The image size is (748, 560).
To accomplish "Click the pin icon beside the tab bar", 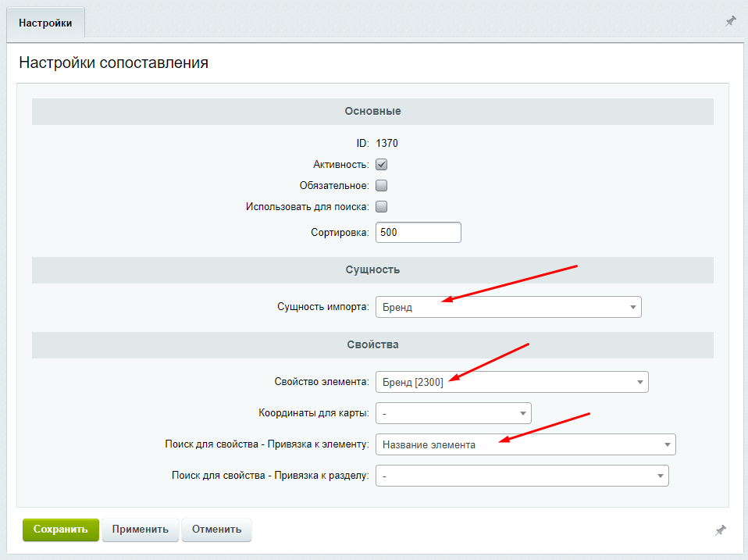I will click(x=730, y=21).
